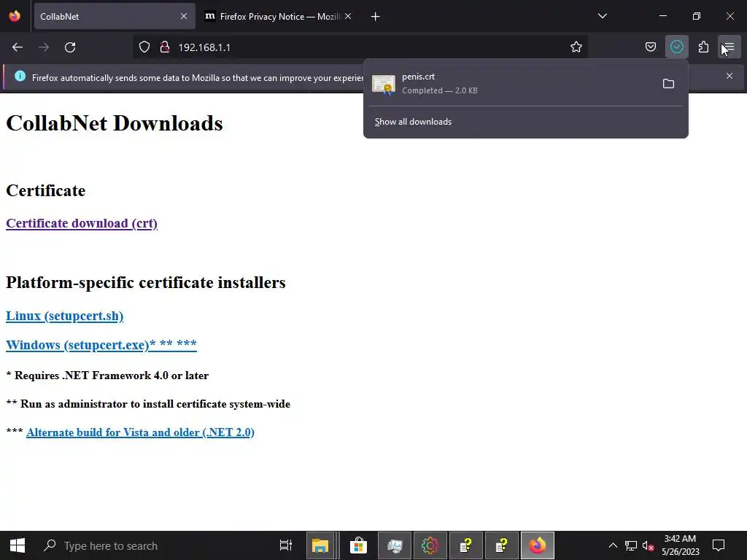Open Microsoft Store from the taskbar
Viewport: 747px width, 560px height.
coord(358,545)
